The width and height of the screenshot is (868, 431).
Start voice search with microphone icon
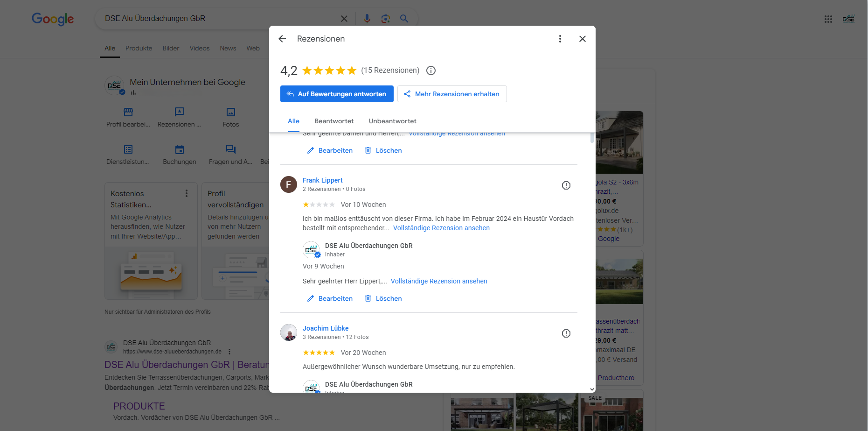(x=367, y=18)
